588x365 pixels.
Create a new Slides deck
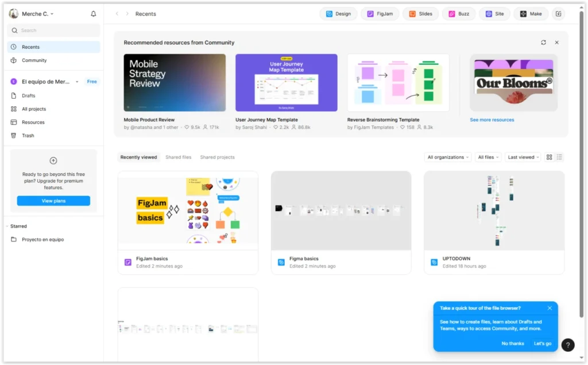[420, 13]
